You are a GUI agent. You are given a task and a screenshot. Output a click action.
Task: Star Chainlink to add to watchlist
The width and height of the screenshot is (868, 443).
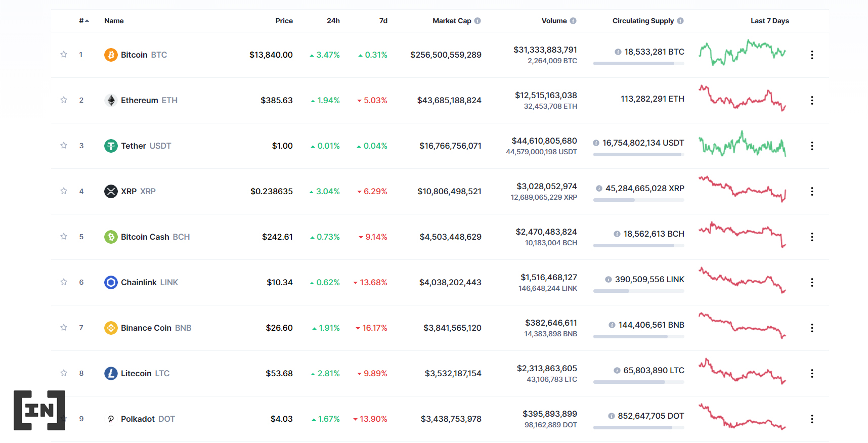coord(64,282)
